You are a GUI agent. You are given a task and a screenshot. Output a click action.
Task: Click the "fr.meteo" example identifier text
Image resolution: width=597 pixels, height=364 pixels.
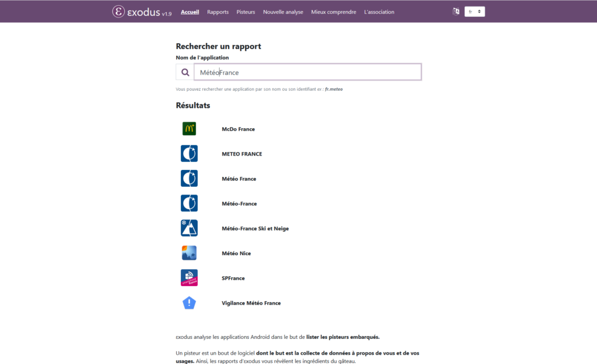click(334, 89)
